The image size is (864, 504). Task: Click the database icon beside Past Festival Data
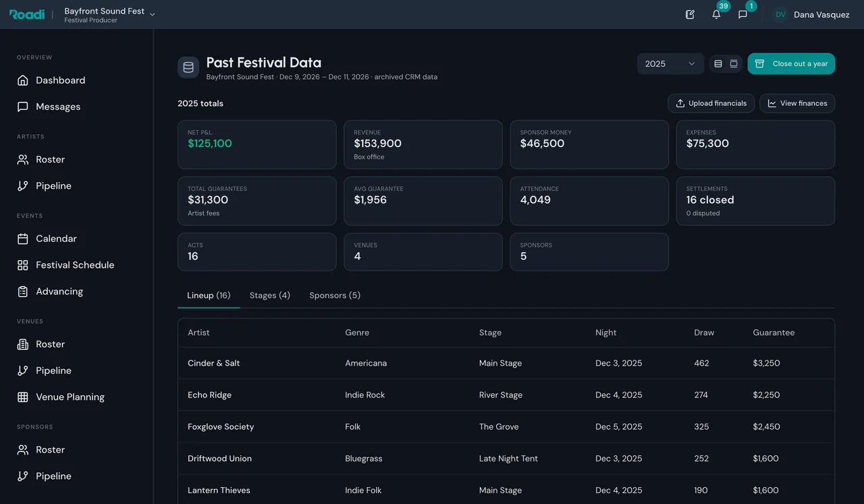click(x=188, y=67)
